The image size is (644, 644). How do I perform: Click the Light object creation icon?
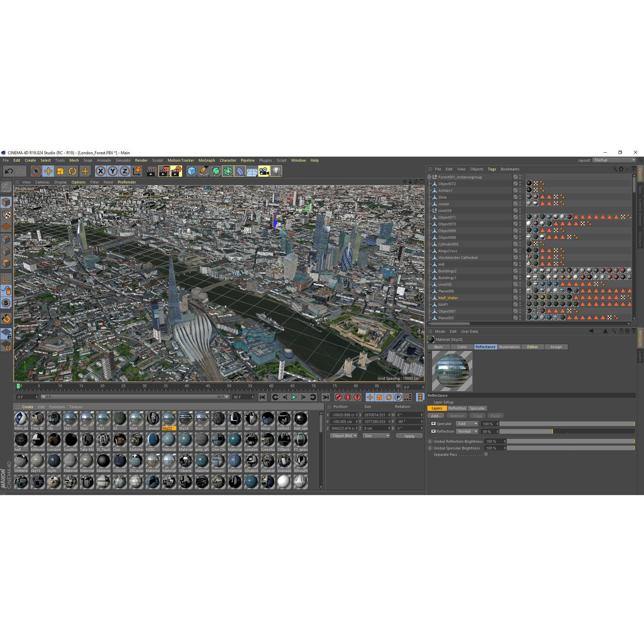pyautogui.click(x=276, y=171)
